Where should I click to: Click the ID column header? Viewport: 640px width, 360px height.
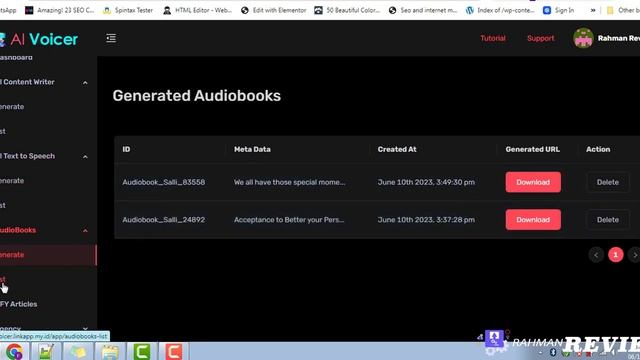(x=127, y=149)
